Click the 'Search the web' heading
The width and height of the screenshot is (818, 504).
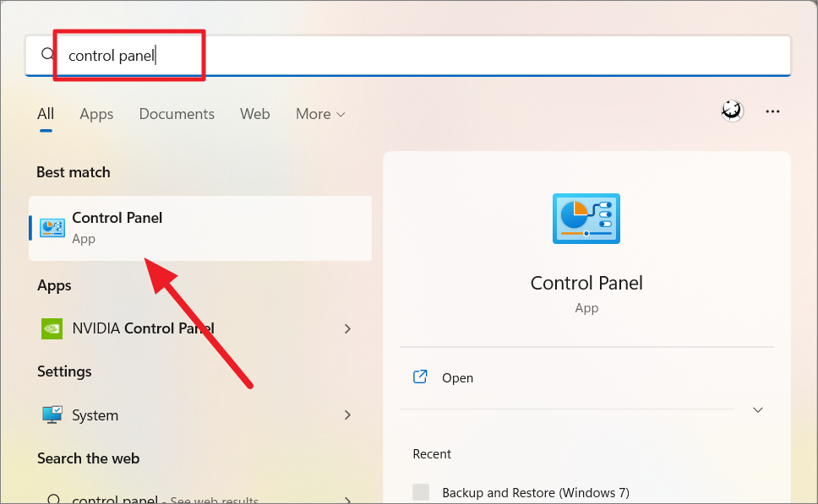point(88,458)
